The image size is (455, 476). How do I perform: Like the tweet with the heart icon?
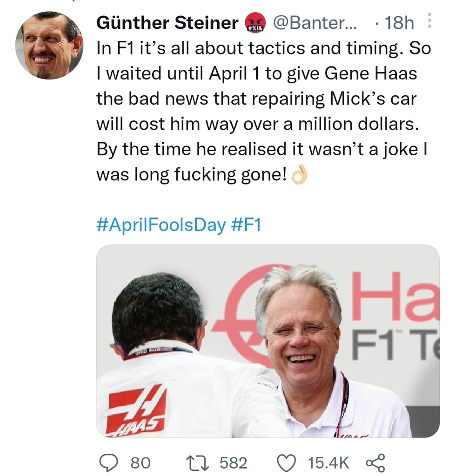pyautogui.click(x=288, y=463)
